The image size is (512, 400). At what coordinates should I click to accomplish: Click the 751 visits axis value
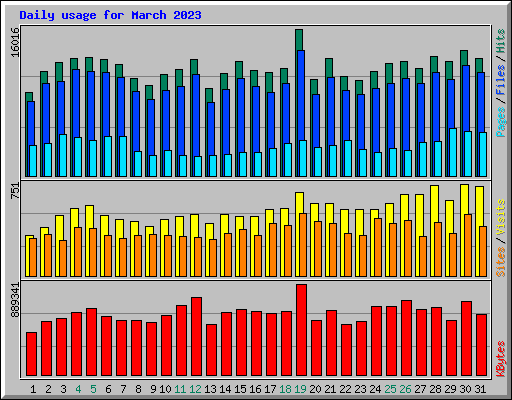(15, 191)
